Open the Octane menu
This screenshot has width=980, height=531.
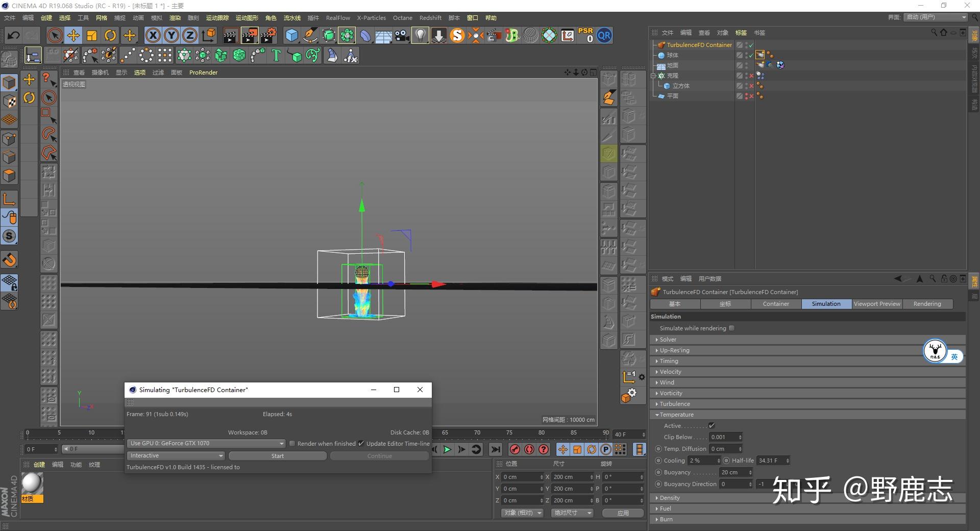[402, 17]
